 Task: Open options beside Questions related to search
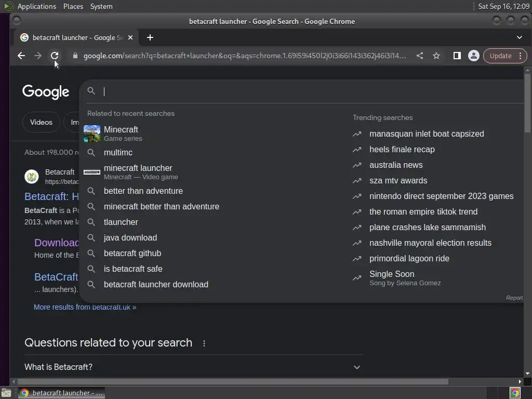pos(204,343)
